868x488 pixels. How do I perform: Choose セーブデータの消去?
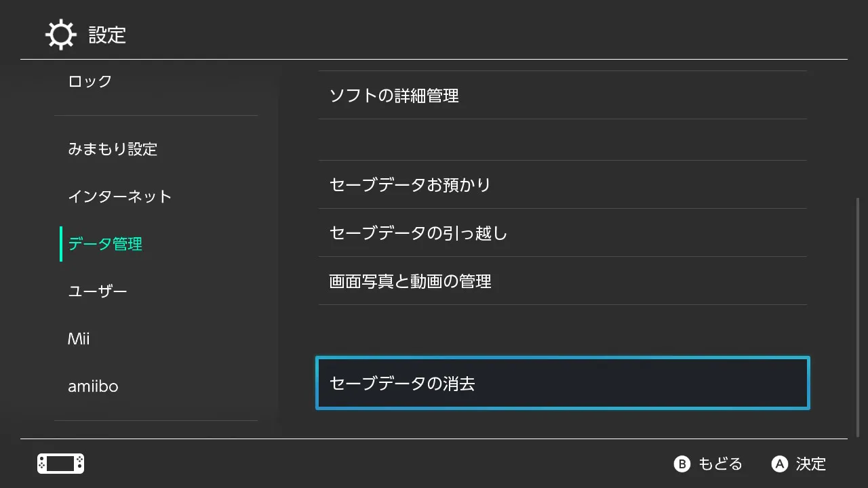(562, 383)
